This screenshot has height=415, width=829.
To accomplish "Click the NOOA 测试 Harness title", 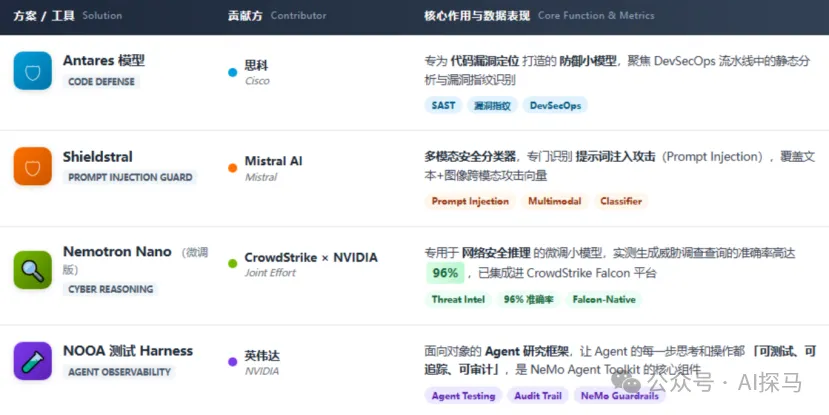I will [128, 351].
